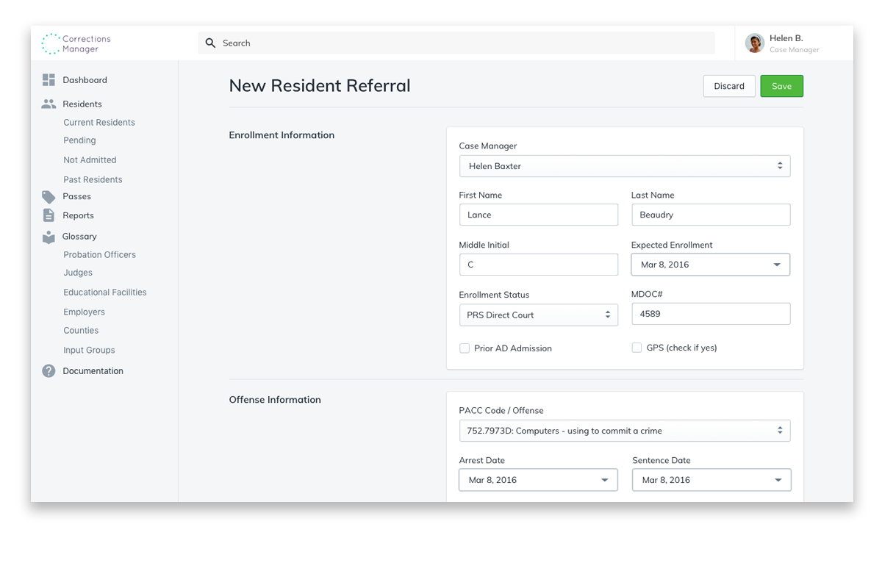Open the Case Manager dropdown
882x588 pixels.
(625, 166)
